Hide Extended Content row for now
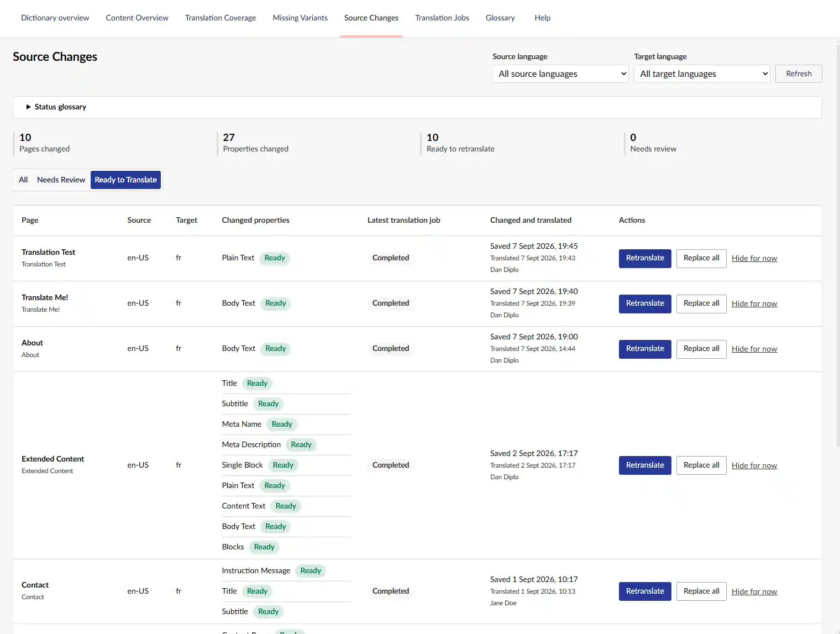This screenshot has height=634, width=840. (x=754, y=465)
